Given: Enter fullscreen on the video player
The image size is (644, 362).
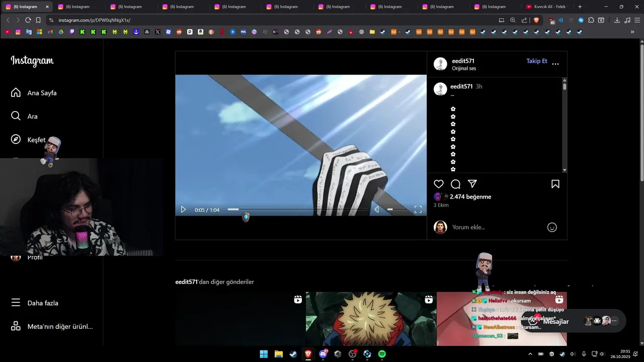Looking at the screenshot, I should point(418,210).
